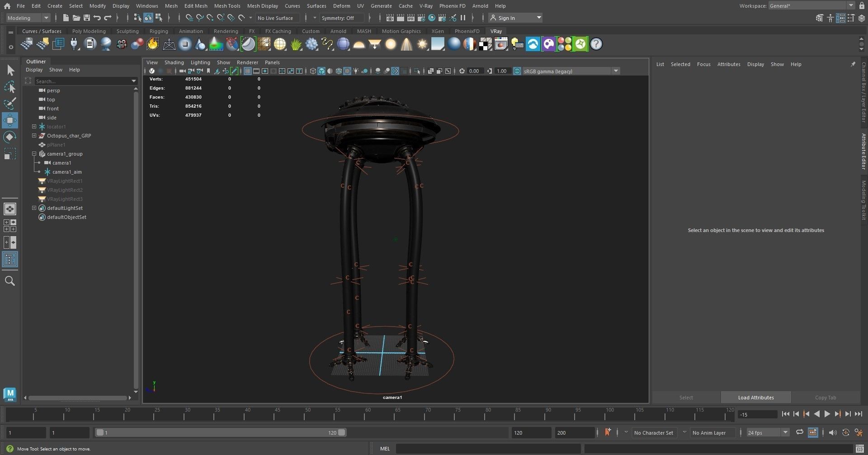Pin the Attribute Editor panel
Viewport: 868px width, 455px height.
853,64
